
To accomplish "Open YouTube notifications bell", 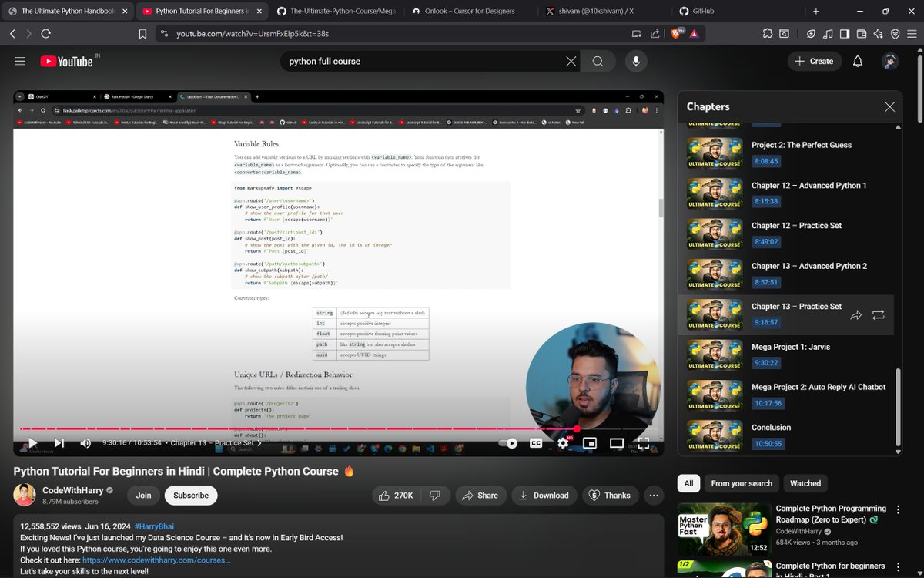I will (858, 61).
